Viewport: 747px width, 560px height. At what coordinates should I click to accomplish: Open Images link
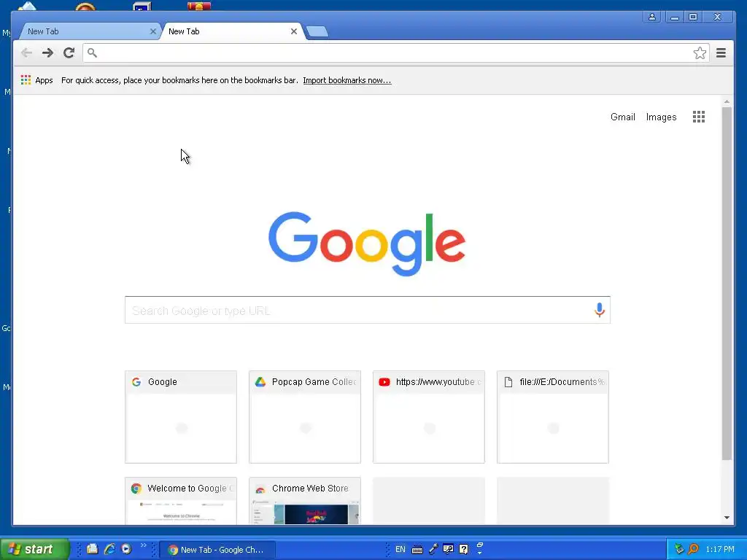(661, 117)
